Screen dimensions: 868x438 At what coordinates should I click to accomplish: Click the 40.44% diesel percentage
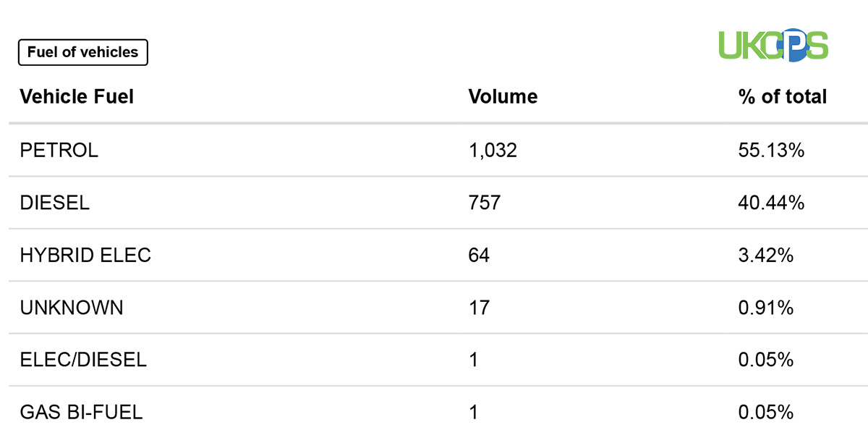(771, 203)
